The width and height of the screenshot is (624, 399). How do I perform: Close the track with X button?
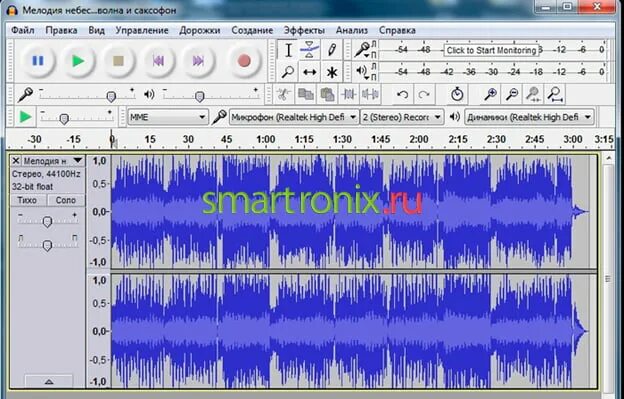(x=16, y=161)
